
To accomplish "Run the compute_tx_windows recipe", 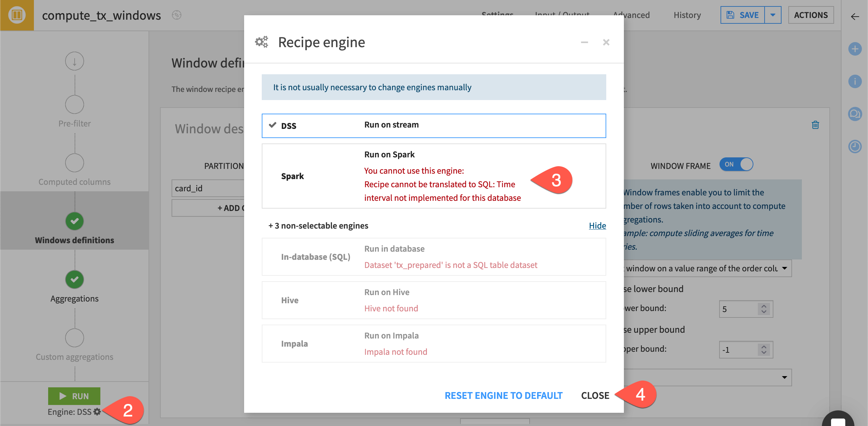I will pyautogui.click(x=74, y=396).
